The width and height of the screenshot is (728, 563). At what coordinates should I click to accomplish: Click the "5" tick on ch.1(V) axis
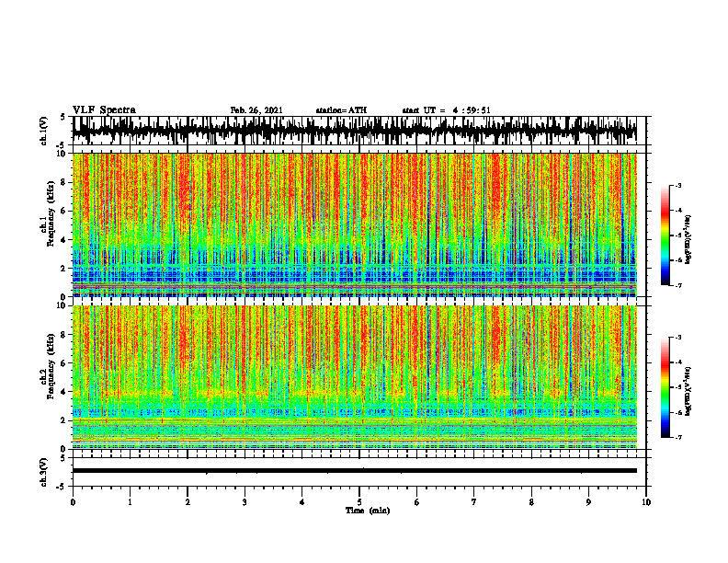pos(63,117)
